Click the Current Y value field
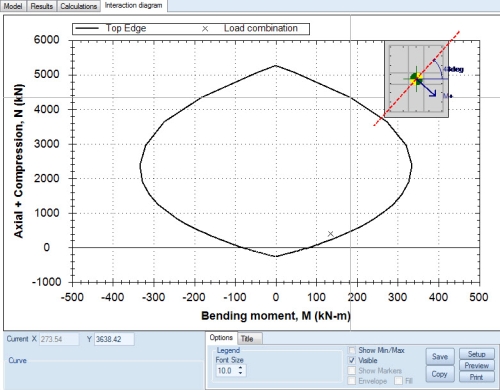This screenshot has width=500, height=390. tap(114, 339)
